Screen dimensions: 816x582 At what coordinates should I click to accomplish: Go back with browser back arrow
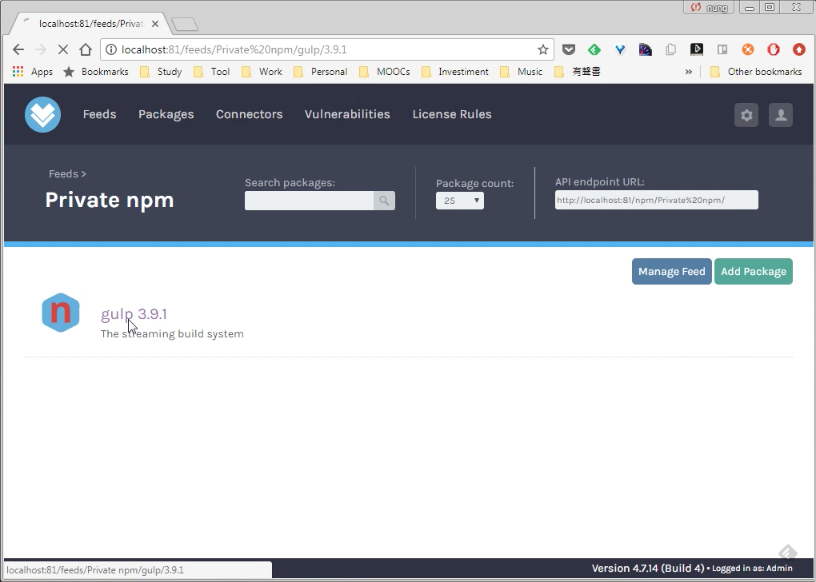tap(18, 49)
